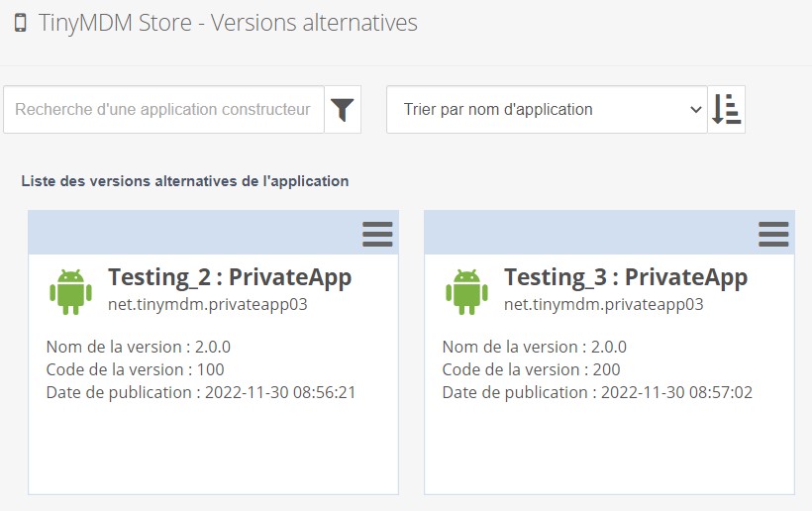This screenshot has width=812, height=511.
Task: Focus the Recherche d'une application constructeur field
Action: tap(163, 110)
